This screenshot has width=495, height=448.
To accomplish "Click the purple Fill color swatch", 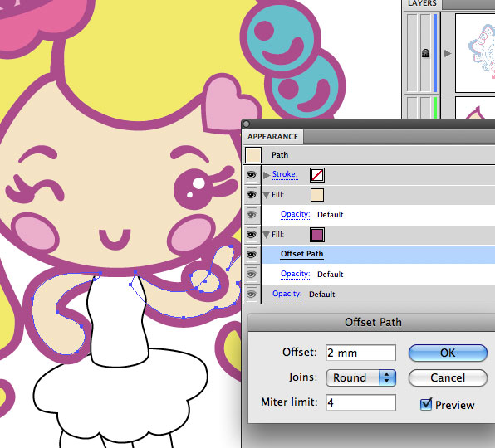I will (317, 235).
